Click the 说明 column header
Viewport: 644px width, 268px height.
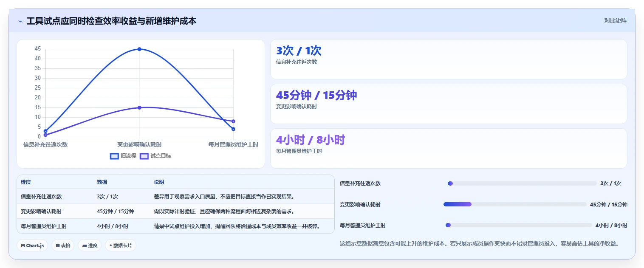(159, 182)
